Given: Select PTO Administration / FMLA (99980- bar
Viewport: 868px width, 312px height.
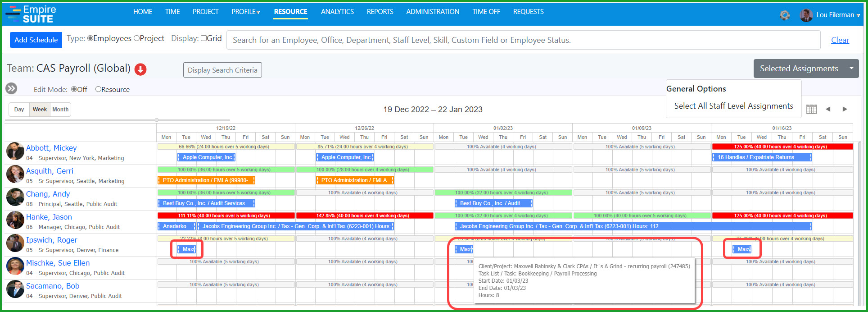Looking at the screenshot, I should 206,180.
